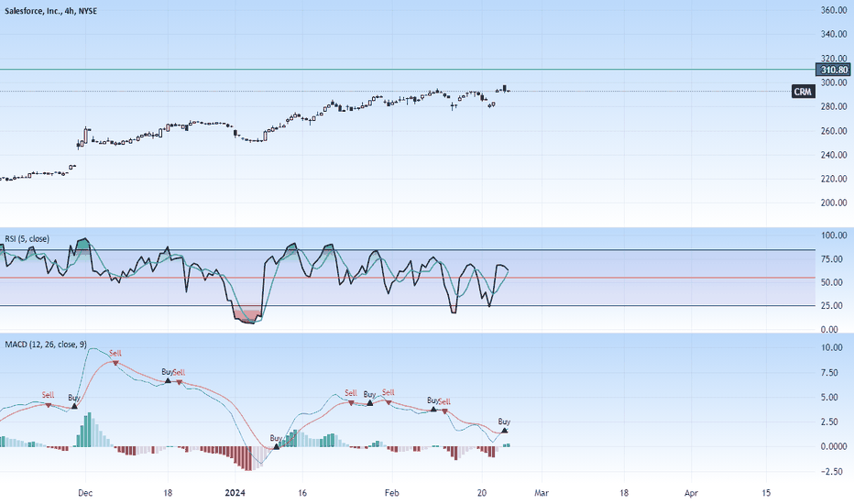Viewport: 854px width, 504px height.
Task: Select the 310.80 price label on the axis
Action: (x=834, y=70)
